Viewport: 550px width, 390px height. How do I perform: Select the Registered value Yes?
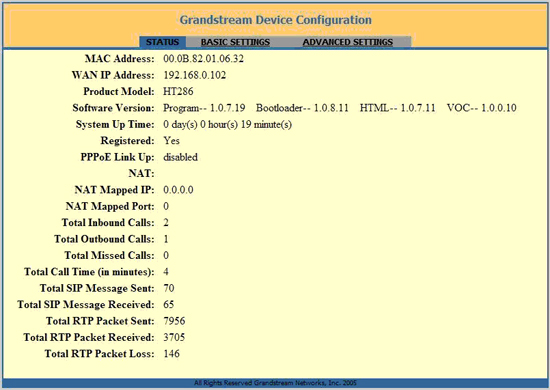(x=172, y=141)
